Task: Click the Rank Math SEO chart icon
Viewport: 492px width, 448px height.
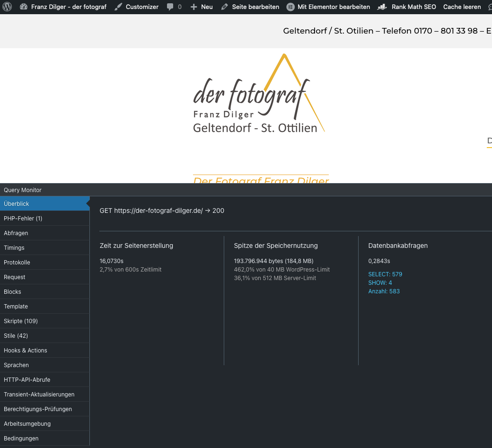Action: pyautogui.click(x=382, y=7)
